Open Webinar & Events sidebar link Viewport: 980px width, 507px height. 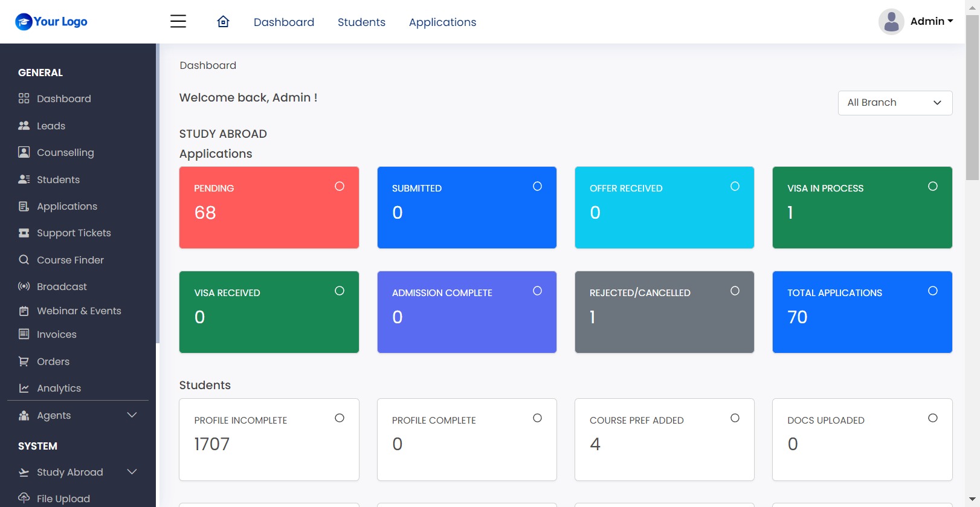pos(79,311)
